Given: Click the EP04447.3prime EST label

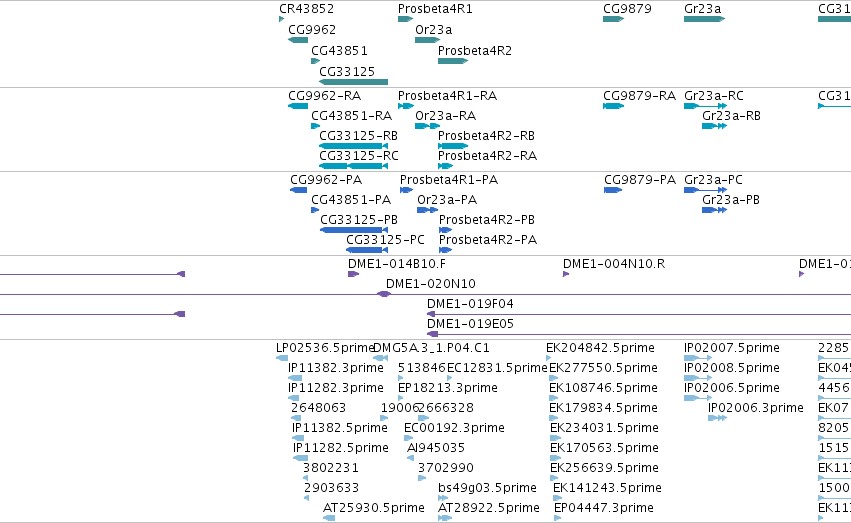Looking at the screenshot, I should click(604, 508).
